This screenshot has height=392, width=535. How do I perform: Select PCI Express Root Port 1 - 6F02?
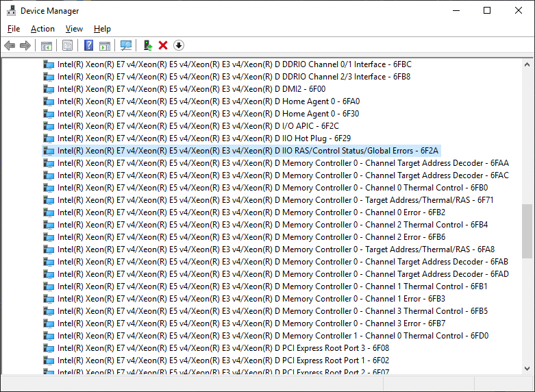click(x=223, y=360)
